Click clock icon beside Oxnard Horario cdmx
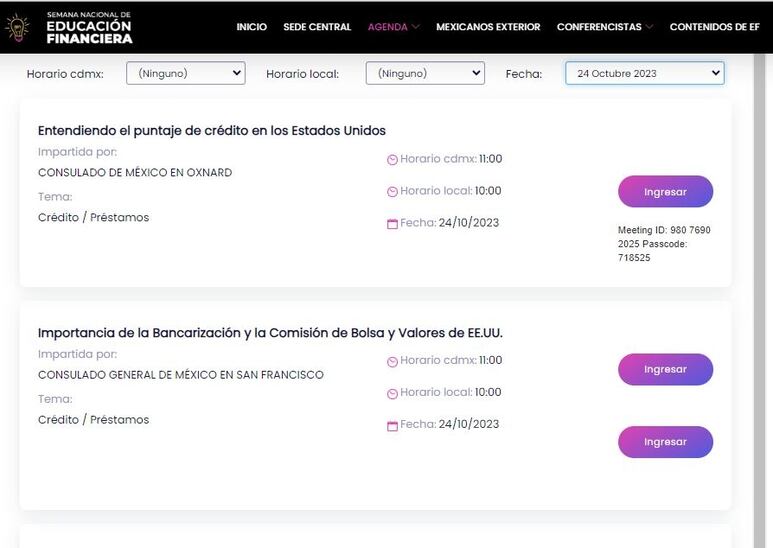The image size is (773, 548). 392,160
